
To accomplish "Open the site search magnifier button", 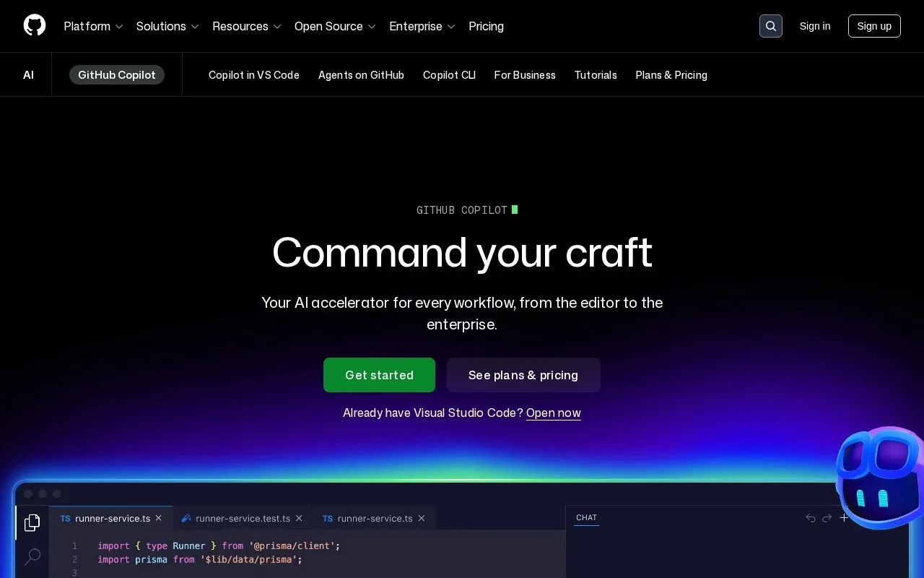I will [771, 26].
